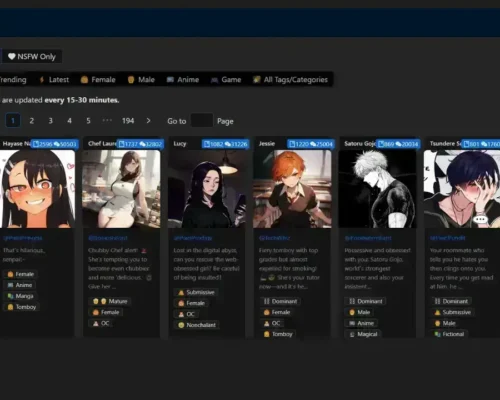The width and height of the screenshot is (500, 400).
Task: Click OC tag on Jessie card
Action: (x=272, y=323)
